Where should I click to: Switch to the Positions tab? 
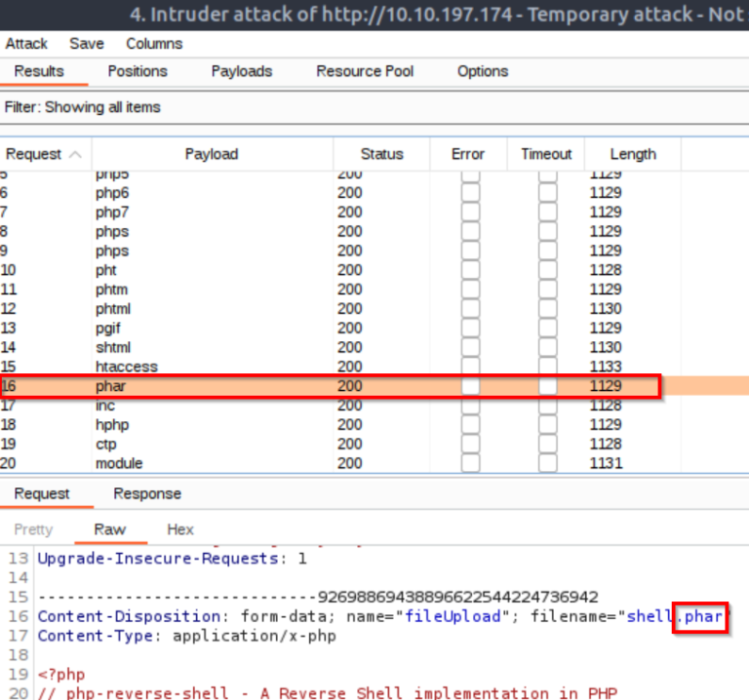pyautogui.click(x=138, y=71)
